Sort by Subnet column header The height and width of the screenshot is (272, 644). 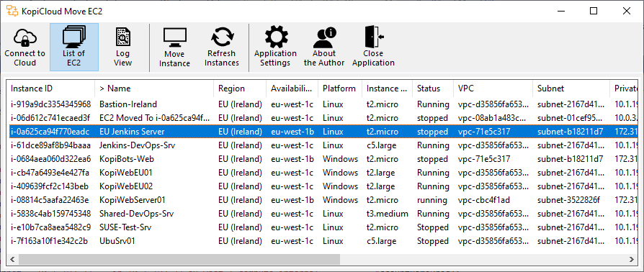click(x=571, y=89)
